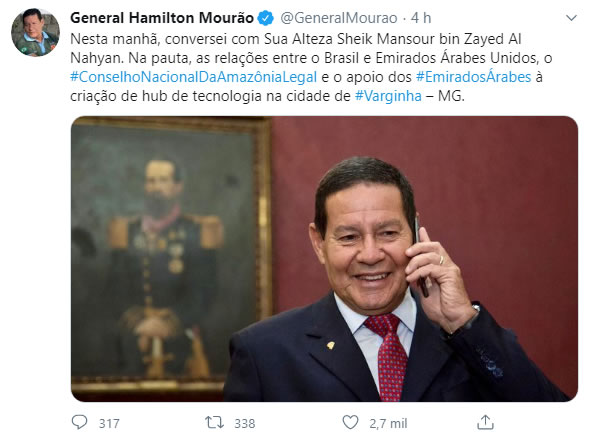
Task: Open attached photo of man on phone
Action: 324,259
